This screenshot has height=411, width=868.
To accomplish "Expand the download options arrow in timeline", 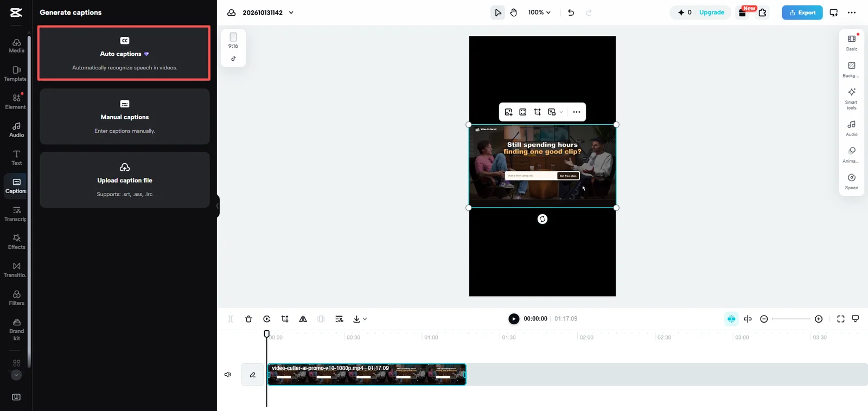I will 365,319.
